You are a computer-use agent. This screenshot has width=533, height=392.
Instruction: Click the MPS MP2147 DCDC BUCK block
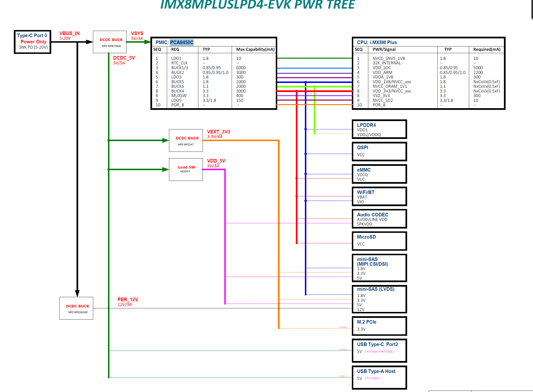click(186, 141)
